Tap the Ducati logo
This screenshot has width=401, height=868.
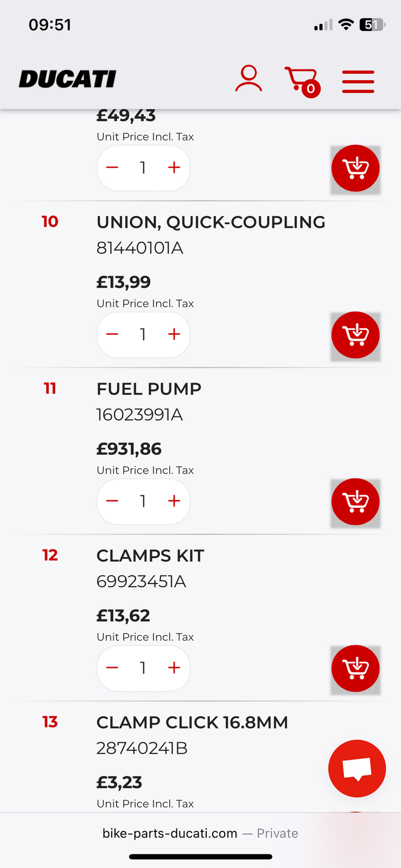pyautogui.click(x=68, y=79)
